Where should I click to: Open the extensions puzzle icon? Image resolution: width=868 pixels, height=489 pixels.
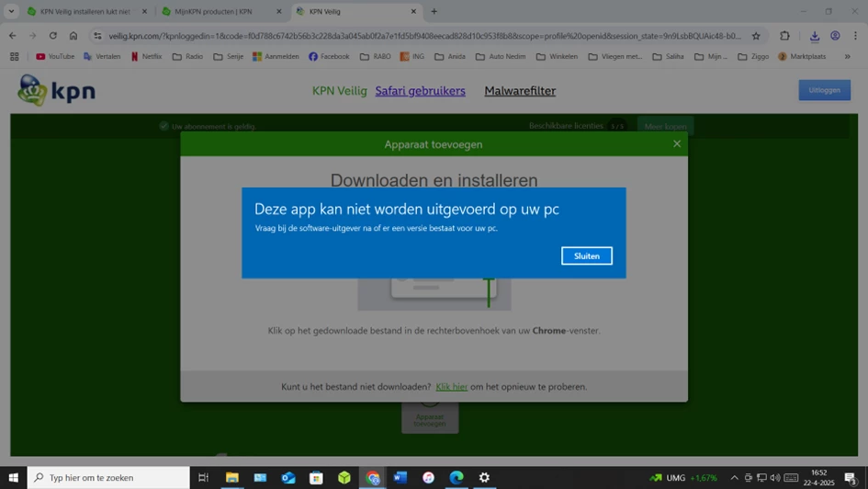784,36
